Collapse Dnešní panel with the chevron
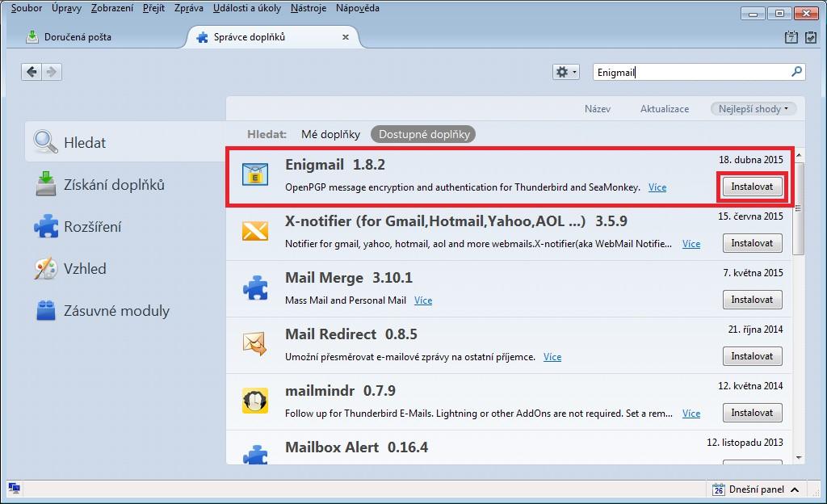This screenshot has width=827, height=504. [x=795, y=489]
